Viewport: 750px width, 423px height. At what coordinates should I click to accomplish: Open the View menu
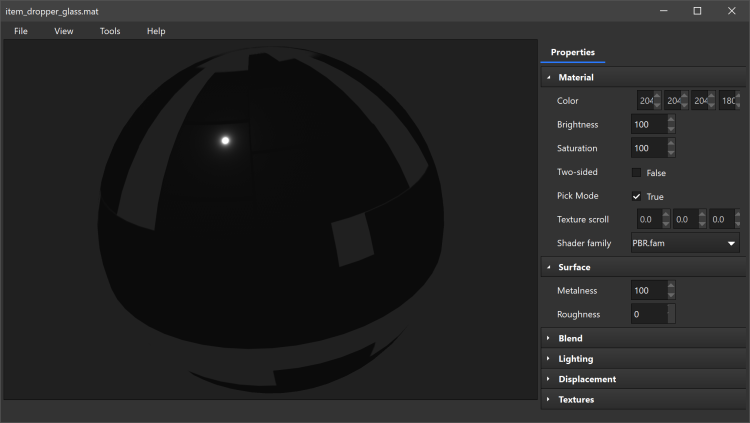pyautogui.click(x=64, y=31)
